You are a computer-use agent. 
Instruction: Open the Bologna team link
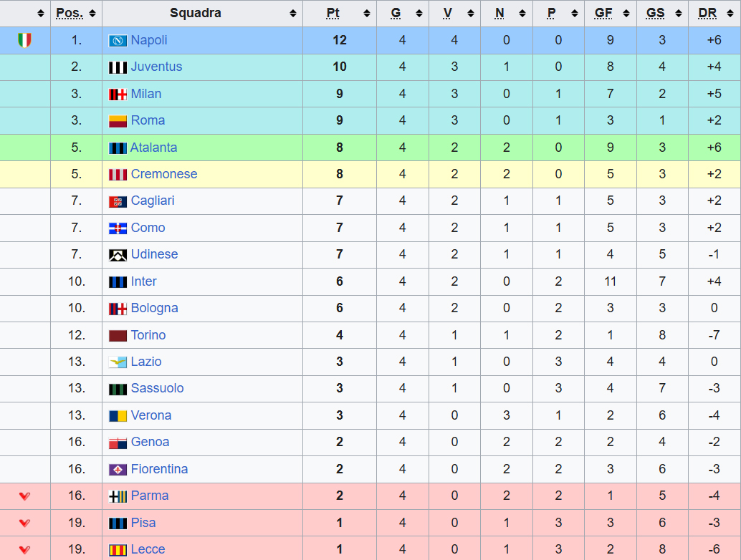(154, 308)
